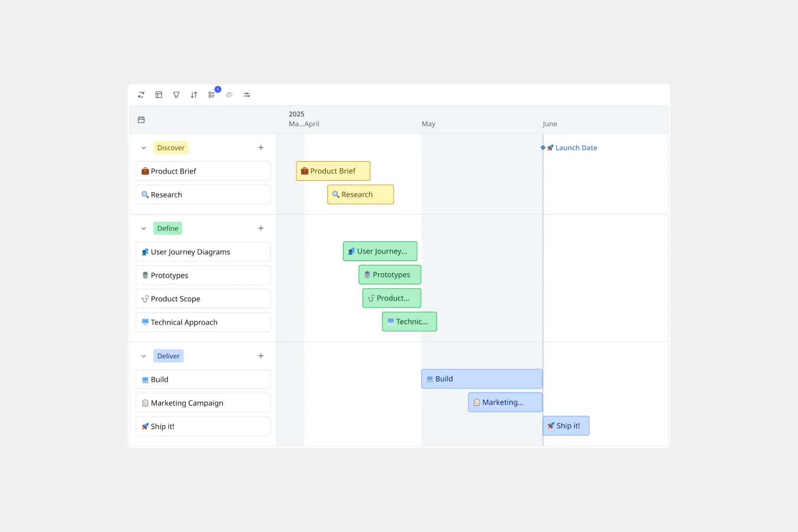Add item to Deliver group with plus
The height and width of the screenshot is (532, 798).
[261, 356]
